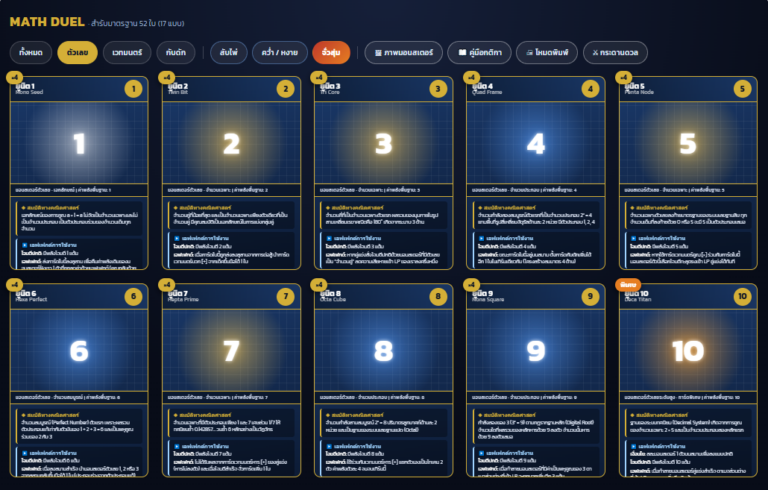Click the ×4 copies badge on Octa Cube card
Viewport: 768px width, 490px height.
point(319,285)
